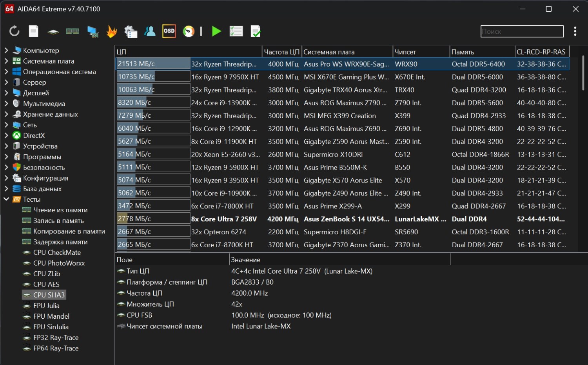Screen dimensions: 588x365
Task: Expand the Хранение данных tree node
Action: pos(6,114)
